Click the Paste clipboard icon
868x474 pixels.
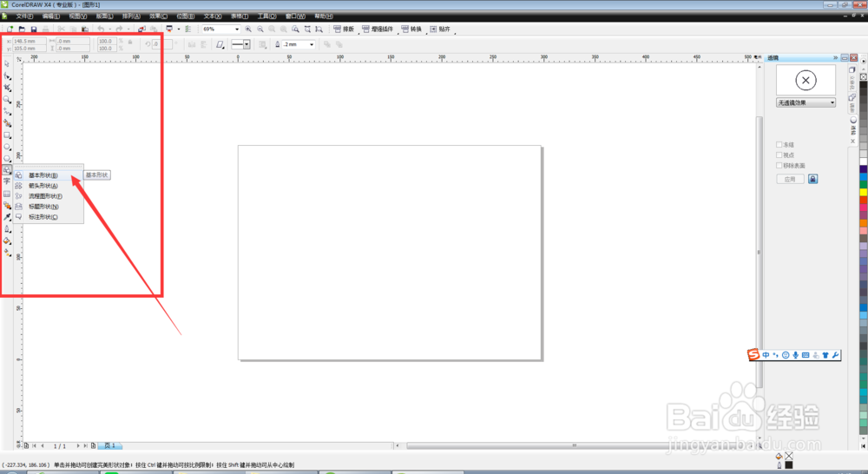[x=85, y=29]
